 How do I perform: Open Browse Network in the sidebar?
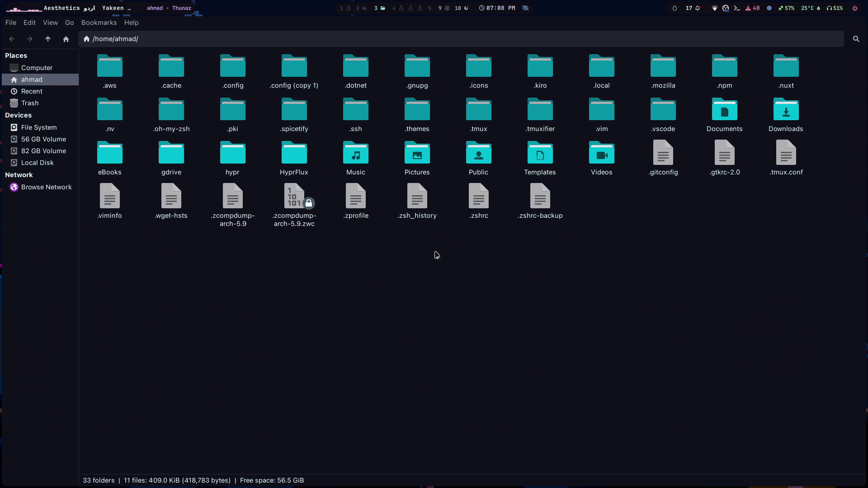[x=40, y=187]
